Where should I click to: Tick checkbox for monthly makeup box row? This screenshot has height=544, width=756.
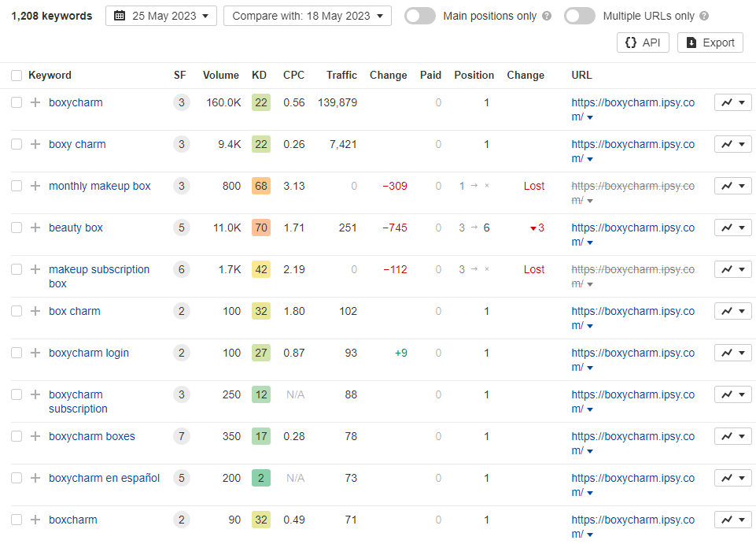pos(17,186)
